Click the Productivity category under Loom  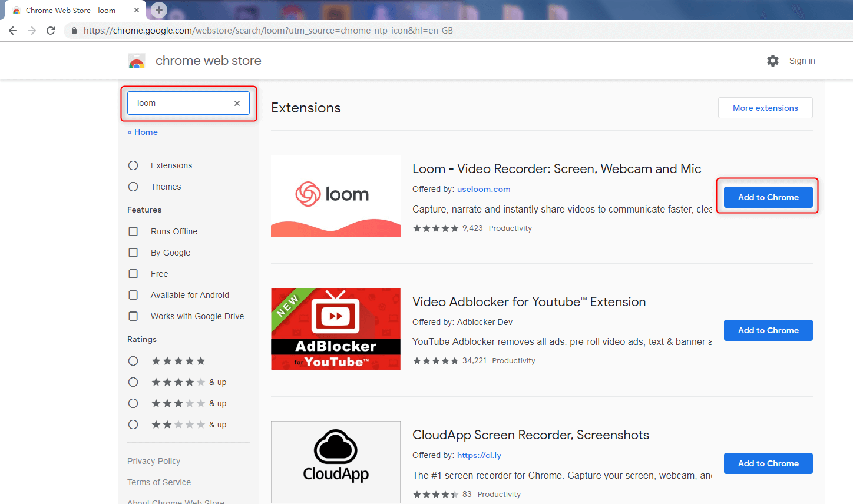coord(510,228)
